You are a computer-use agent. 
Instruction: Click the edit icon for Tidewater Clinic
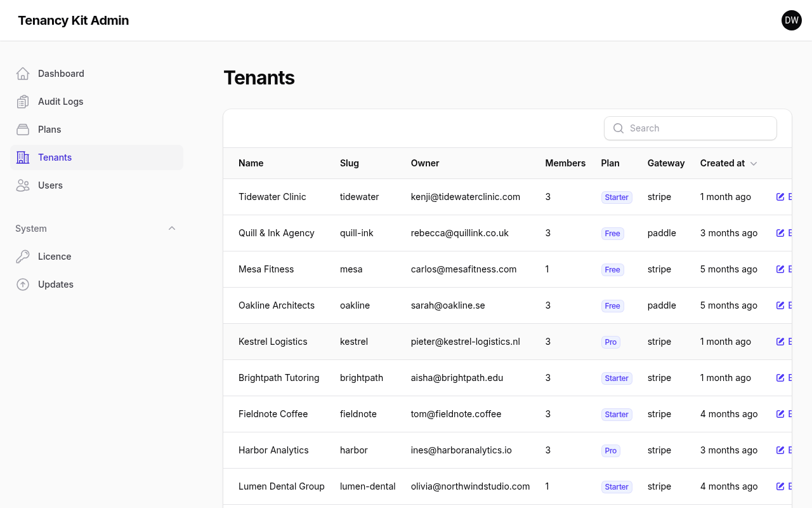[x=780, y=197]
